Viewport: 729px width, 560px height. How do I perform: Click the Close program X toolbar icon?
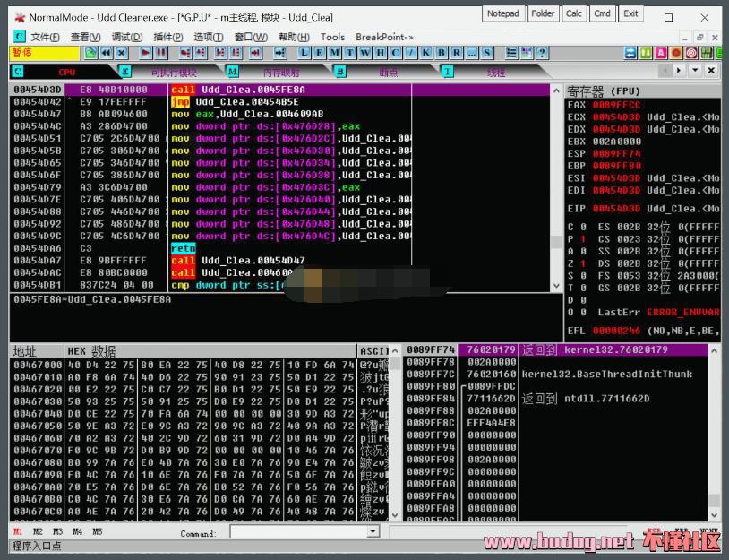tap(122, 53)
